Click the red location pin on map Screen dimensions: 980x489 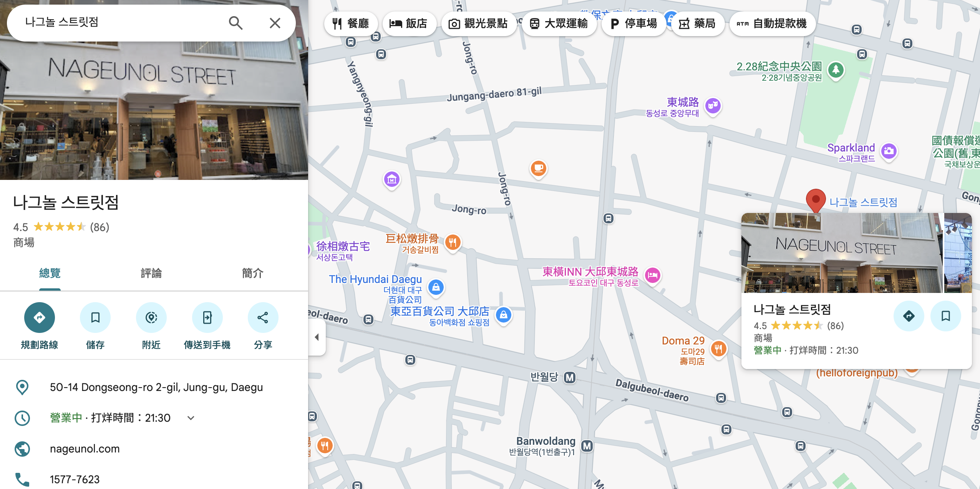coord(816,200)
